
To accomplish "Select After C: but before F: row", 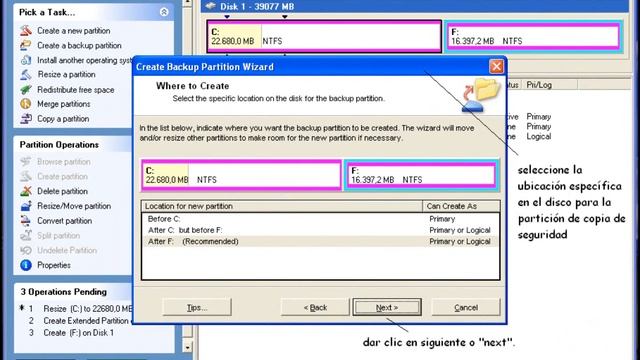I will tap(320, 230).
